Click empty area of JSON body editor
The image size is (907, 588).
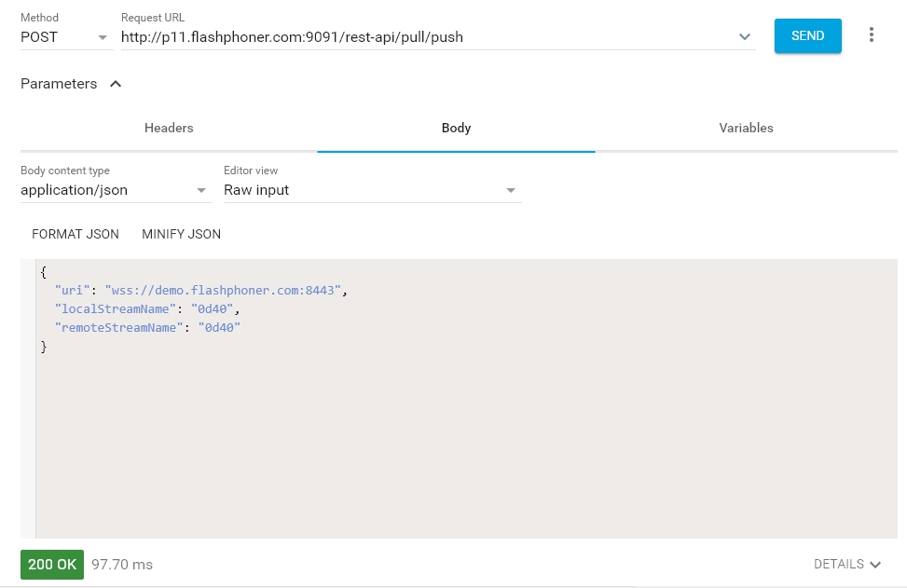click(x=466, y=438)
